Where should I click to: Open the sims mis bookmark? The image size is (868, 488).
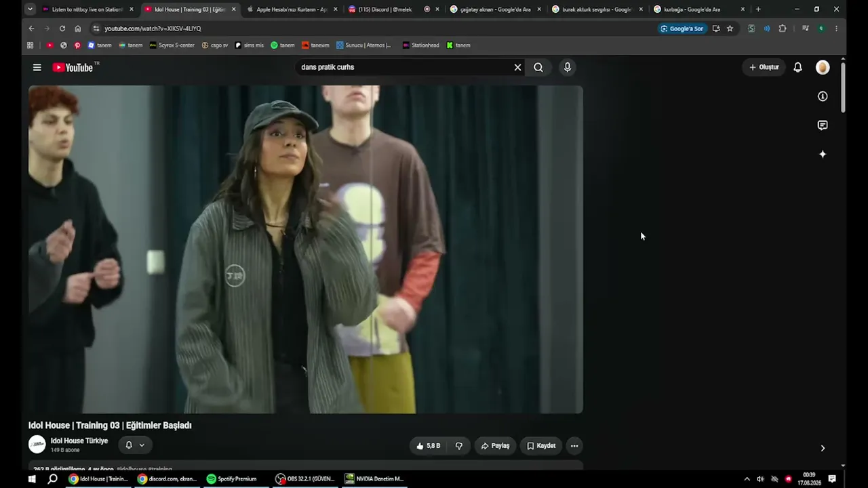tap(250, 45)
